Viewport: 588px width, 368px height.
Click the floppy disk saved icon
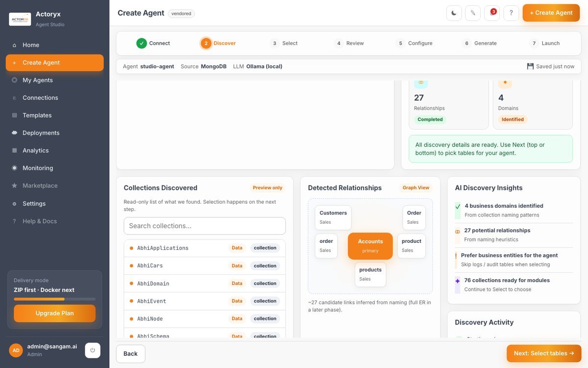530,66
